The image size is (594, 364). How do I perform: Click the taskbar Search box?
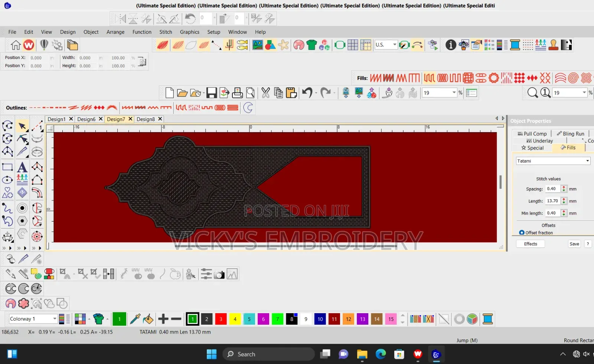coord(269,354)
